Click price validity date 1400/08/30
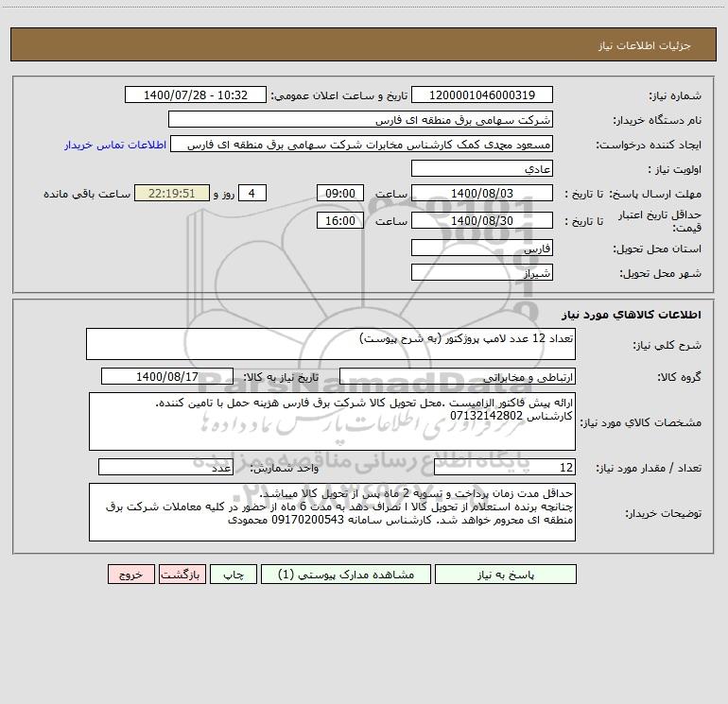728x704 pixels. (x=482, y=220)
